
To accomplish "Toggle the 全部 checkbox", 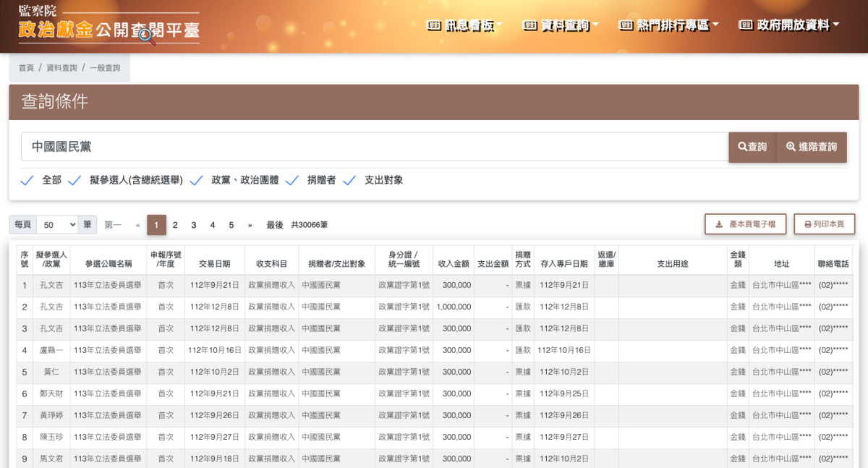I will point(27,180).
